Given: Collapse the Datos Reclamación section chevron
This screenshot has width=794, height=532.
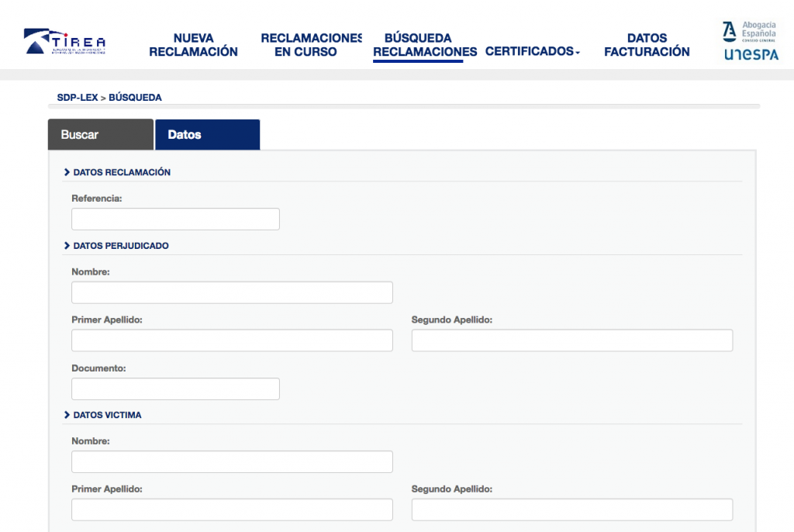Looking at the screenshot, I should [67, 172].
